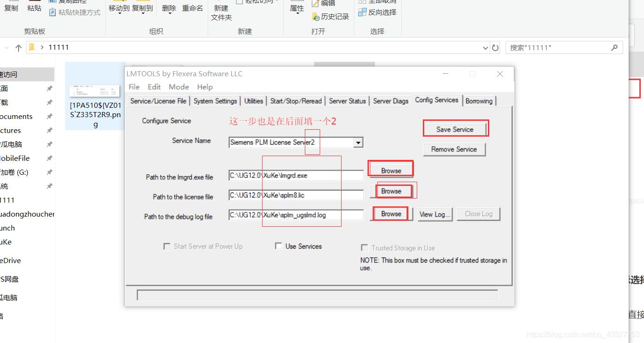Viewport: 644px width, 343px height.
Task: Open LMTOOLS Help menu
Action: coord(205,87)
